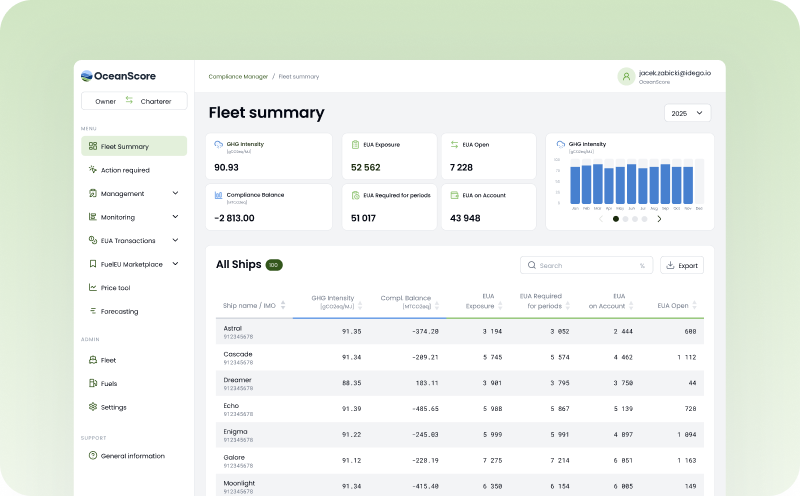Screen dimensions: 800x496
Task: Open the Monitoring menu item
Action: [x=117, y=217]
